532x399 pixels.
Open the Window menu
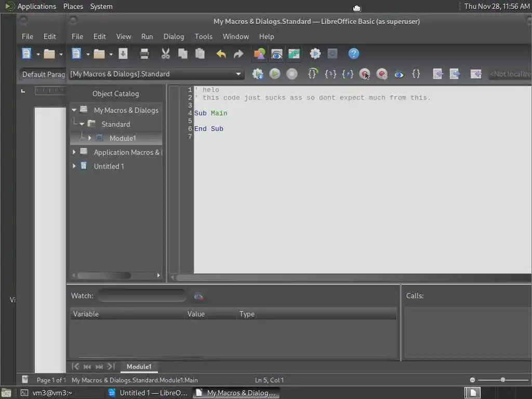[236, 36]
